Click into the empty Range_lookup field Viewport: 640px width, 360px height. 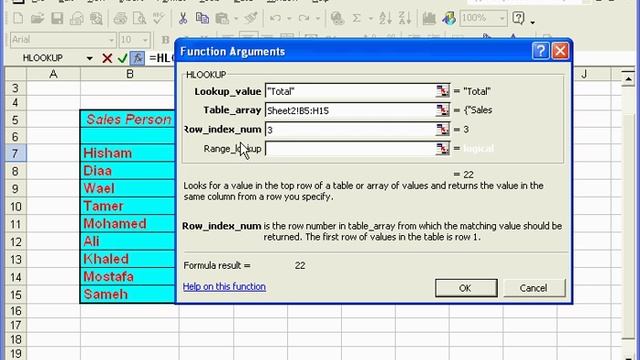click(x=350, y=149)
